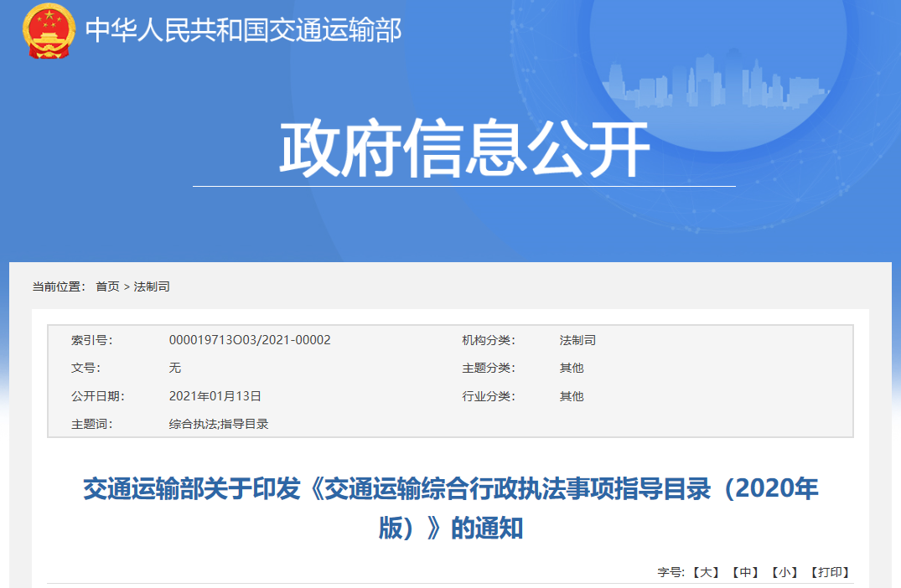Viewport: 901px width, 588px height.
Task: Go to 首页 in the breadcrumb
Action: tap(107, 286)
